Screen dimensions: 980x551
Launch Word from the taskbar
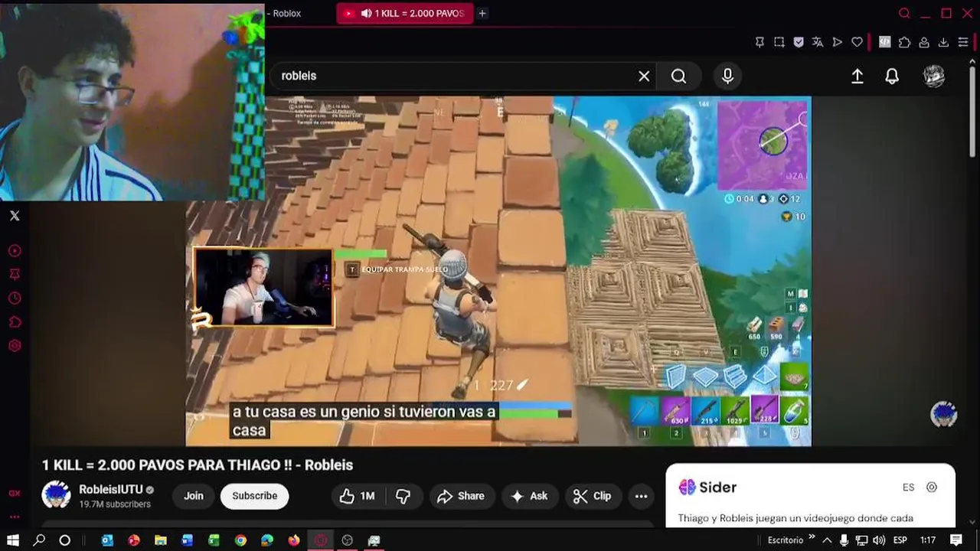pos(188,540)
